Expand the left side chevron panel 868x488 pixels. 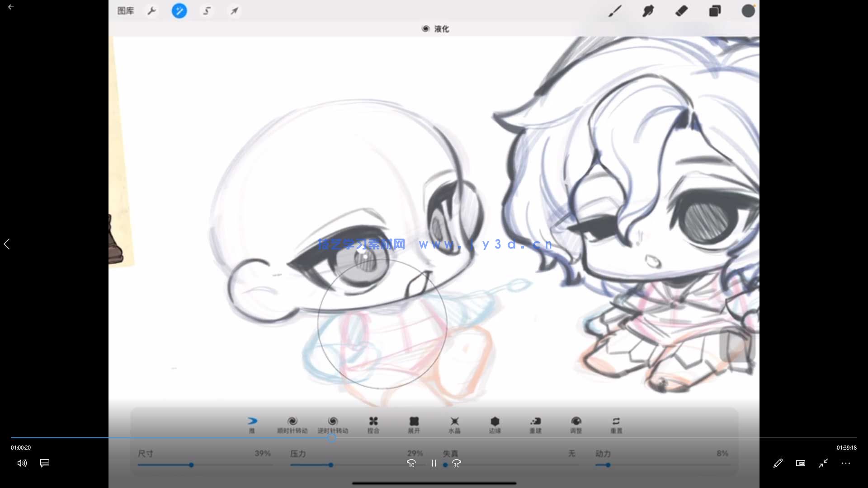coord(7,244)
